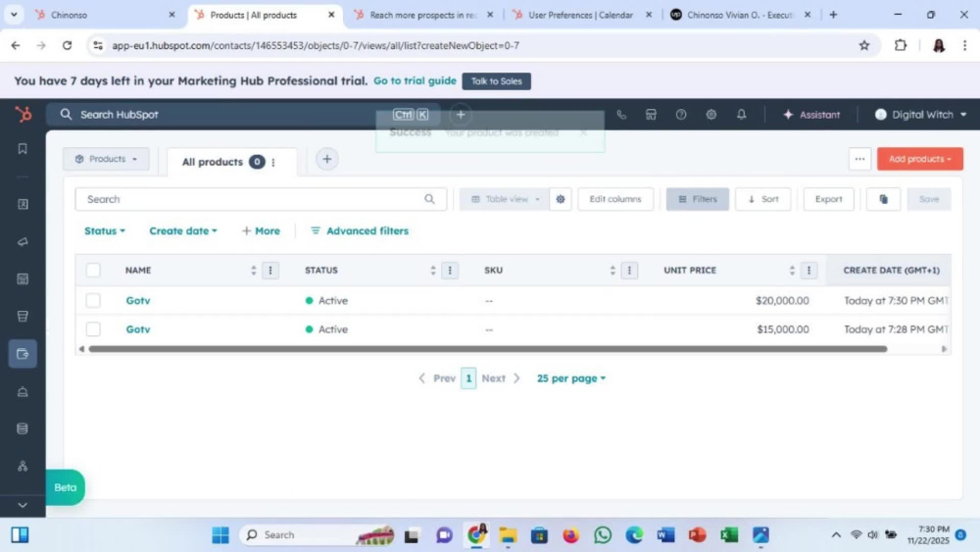Image resolution: width=980 pixels, height=552 pixels.
Task: Open the Gotv product priced $20,000.00
Action: [x=138, y=301]
